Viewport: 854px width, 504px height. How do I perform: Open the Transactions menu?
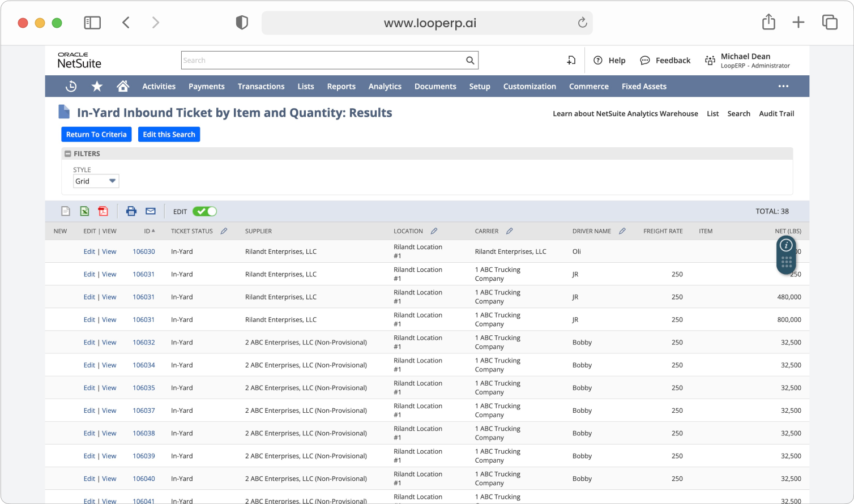click(x=261, y=87)
